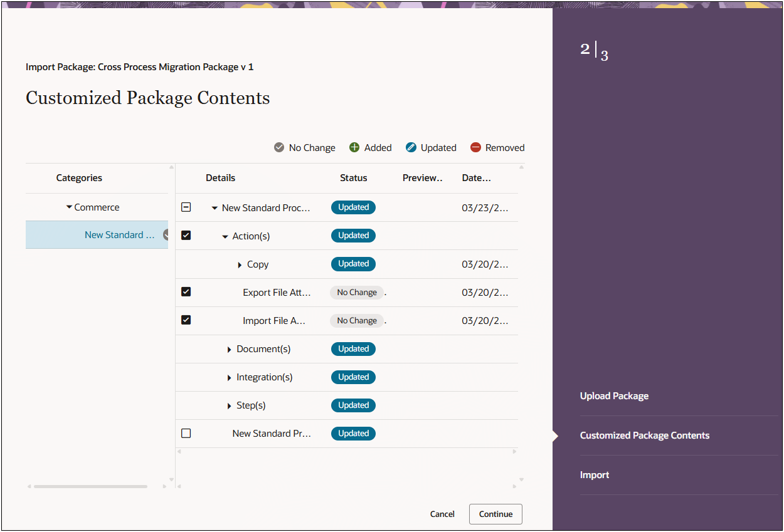
Task: Click the Cancel button
Action: [x=442, y=514]
